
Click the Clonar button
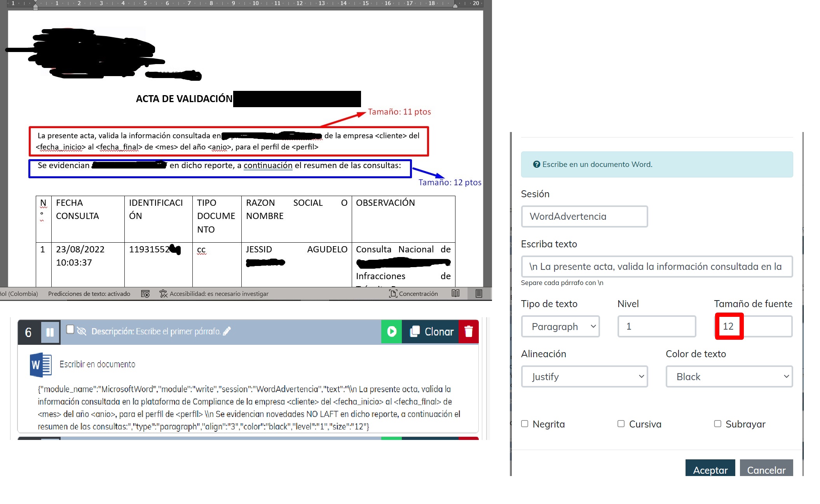click(x=431, y=332)
